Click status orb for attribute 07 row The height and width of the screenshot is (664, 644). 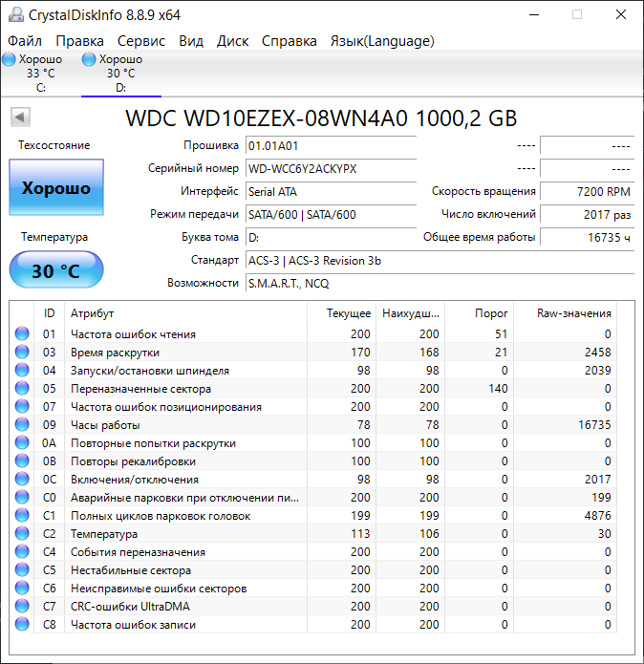pos(22,407)
